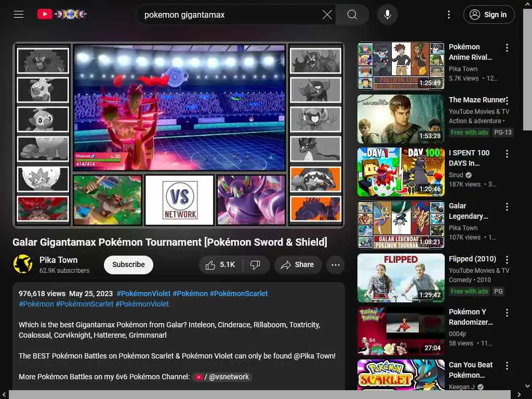This screenshot has height=399, width=532.
Task: Click the magnifier search button
Action: pos(352,15)
